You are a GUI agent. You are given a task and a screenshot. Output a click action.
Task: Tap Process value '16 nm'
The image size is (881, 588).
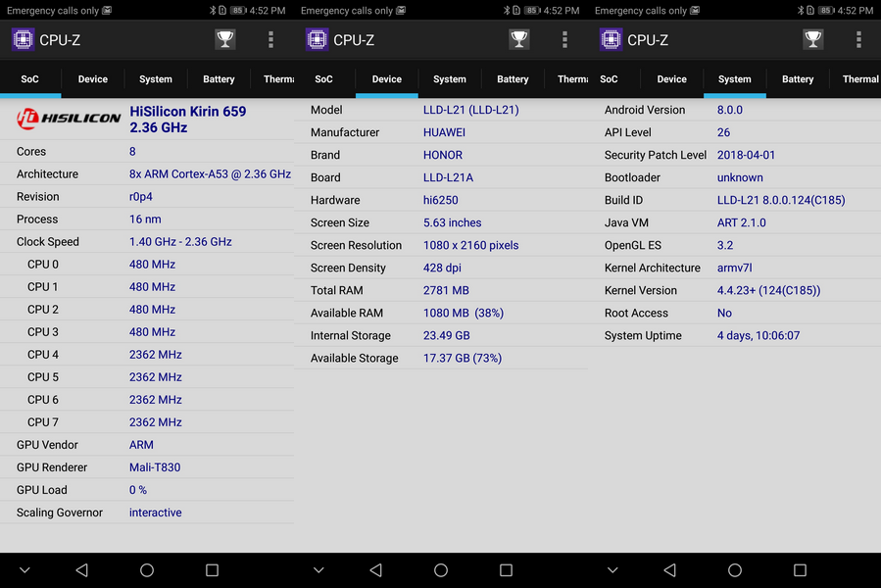(x=145, y=220)
